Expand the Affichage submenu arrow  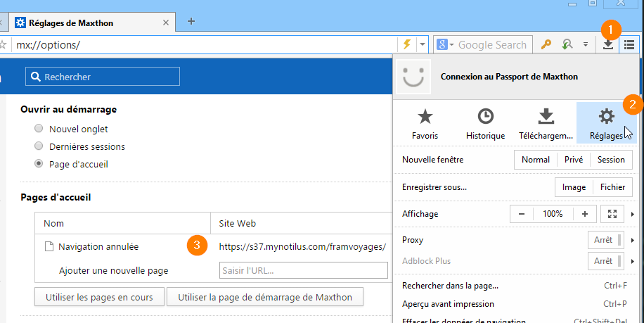point(633,214)
